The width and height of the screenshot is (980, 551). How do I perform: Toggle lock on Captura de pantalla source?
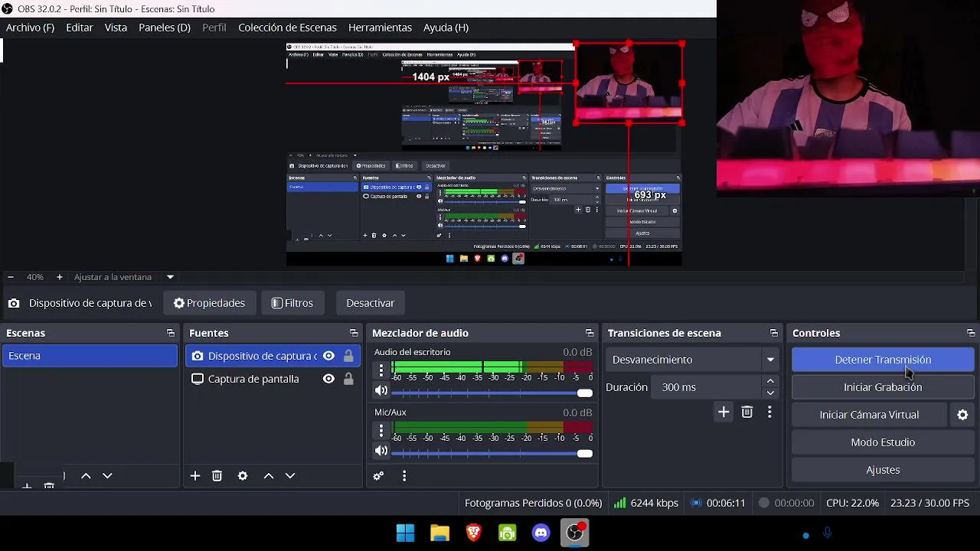[348, 379]
